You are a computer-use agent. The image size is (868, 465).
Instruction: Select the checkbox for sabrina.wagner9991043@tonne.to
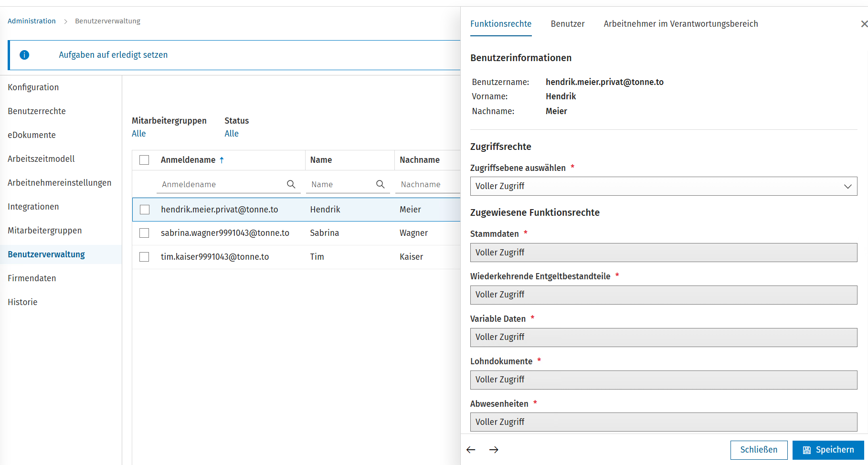144,233
